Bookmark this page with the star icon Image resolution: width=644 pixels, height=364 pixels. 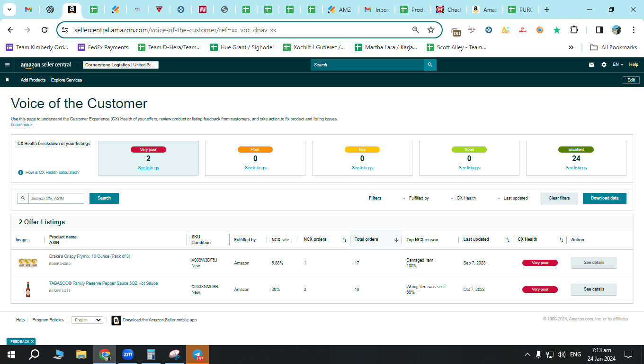[431, 30]
